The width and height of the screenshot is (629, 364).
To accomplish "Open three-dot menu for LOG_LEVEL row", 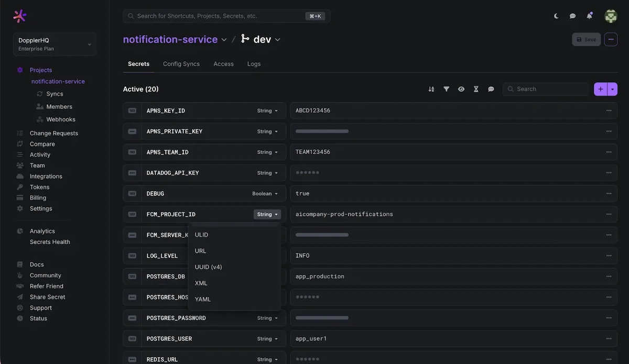I will click(609, 256).
